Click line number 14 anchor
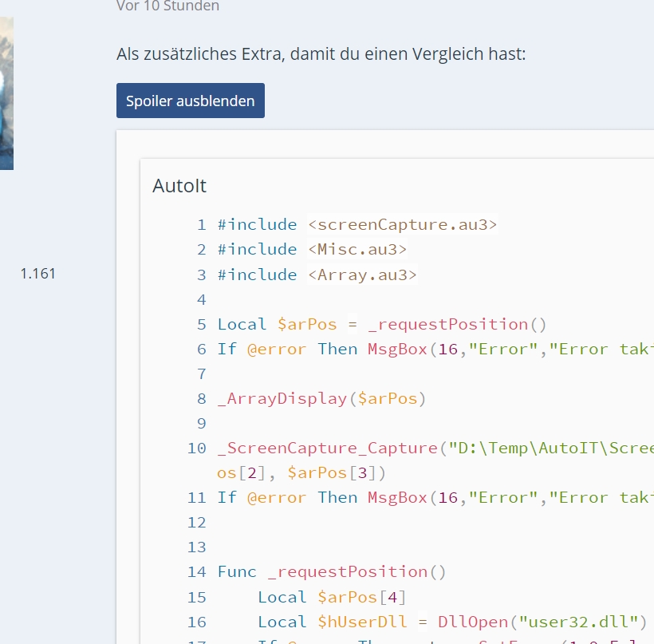Screen dimensions: 654x644 (197, 571)
